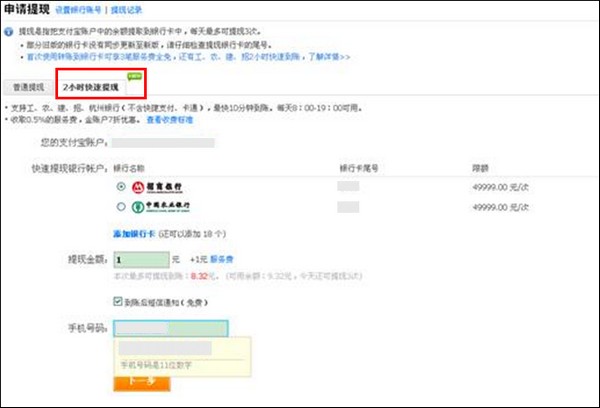Click the masked card tail number for 招商银行
600x408 pixels.
348,186
